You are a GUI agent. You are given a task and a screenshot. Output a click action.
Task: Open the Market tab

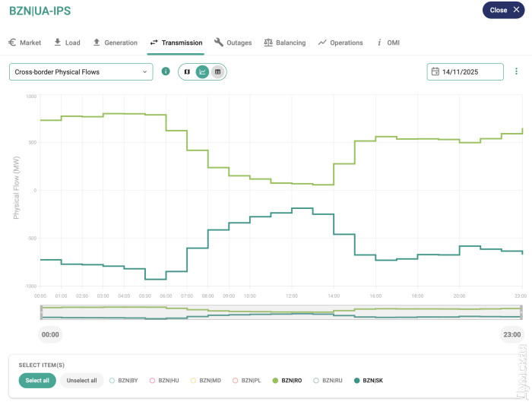25,43
